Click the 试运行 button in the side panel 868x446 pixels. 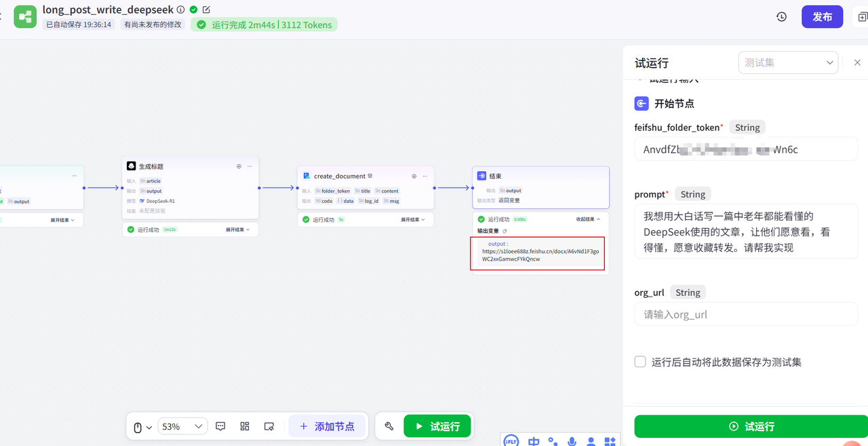click(x=751, y=426)
